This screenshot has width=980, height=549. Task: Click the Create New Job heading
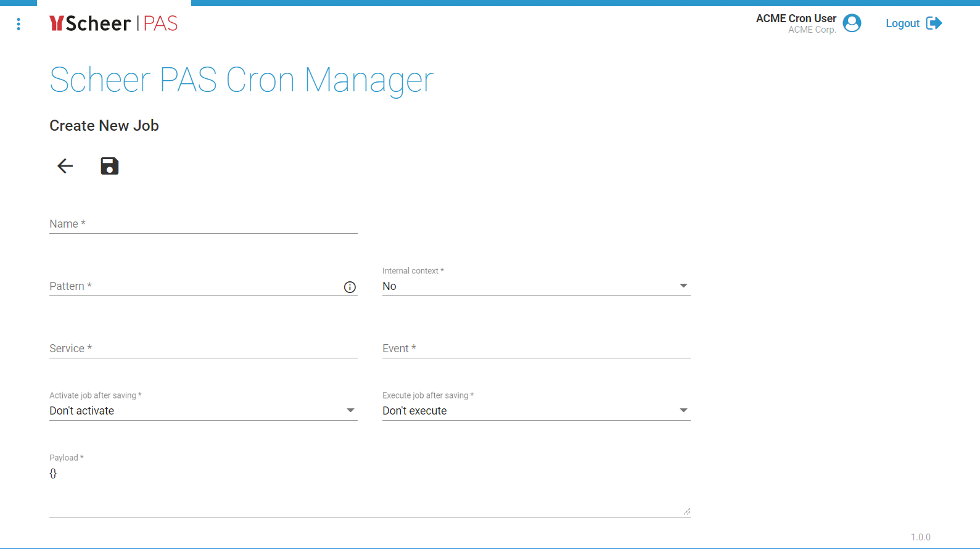(104, 125)
